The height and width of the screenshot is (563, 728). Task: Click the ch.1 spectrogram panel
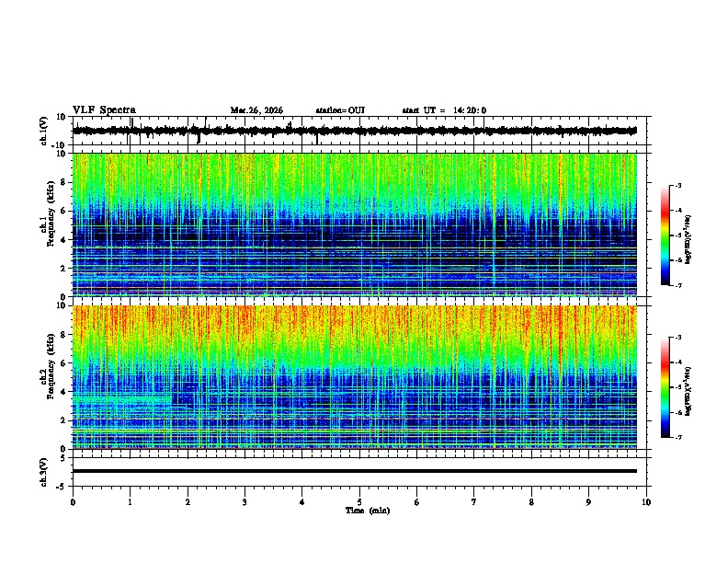pos(354,224)
